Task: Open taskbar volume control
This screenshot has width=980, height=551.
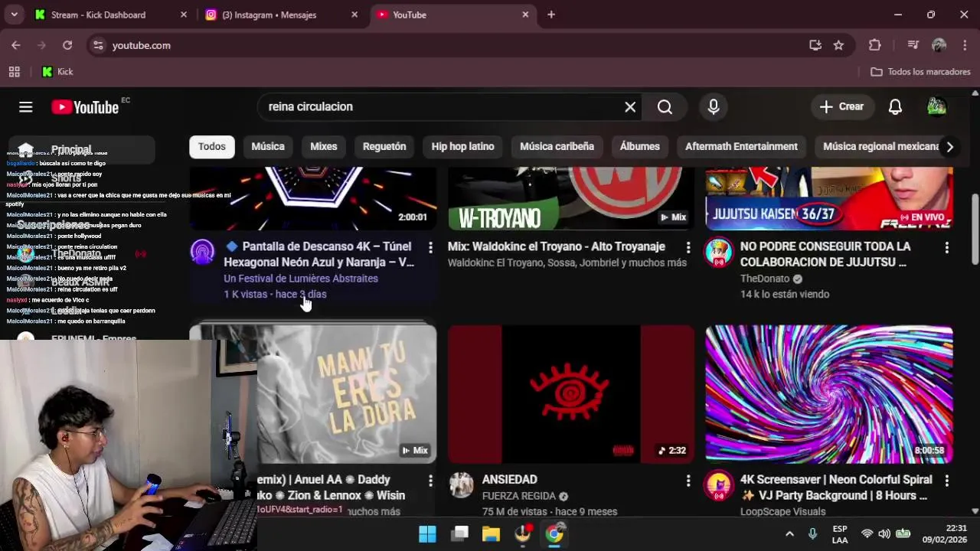Action: click(x=884, y=534)
